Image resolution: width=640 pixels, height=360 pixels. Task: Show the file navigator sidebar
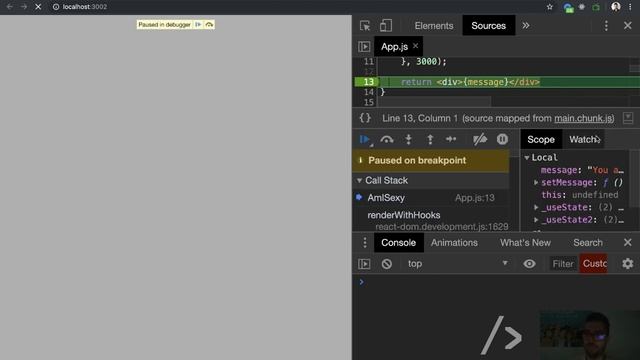click(x=364, y=47)
